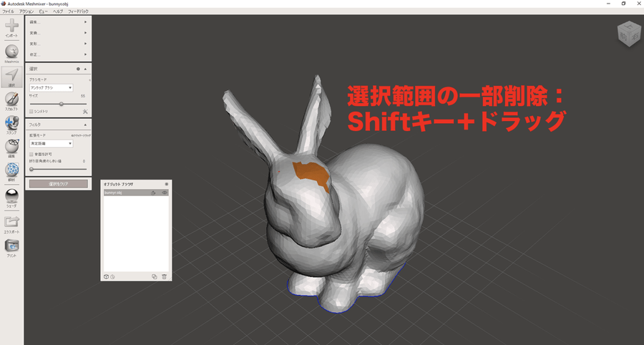Open the スタンプ (Stamp) tool

(11, 125)
